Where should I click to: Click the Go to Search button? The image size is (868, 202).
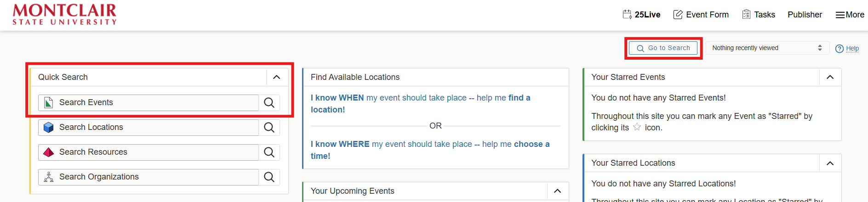663,48
